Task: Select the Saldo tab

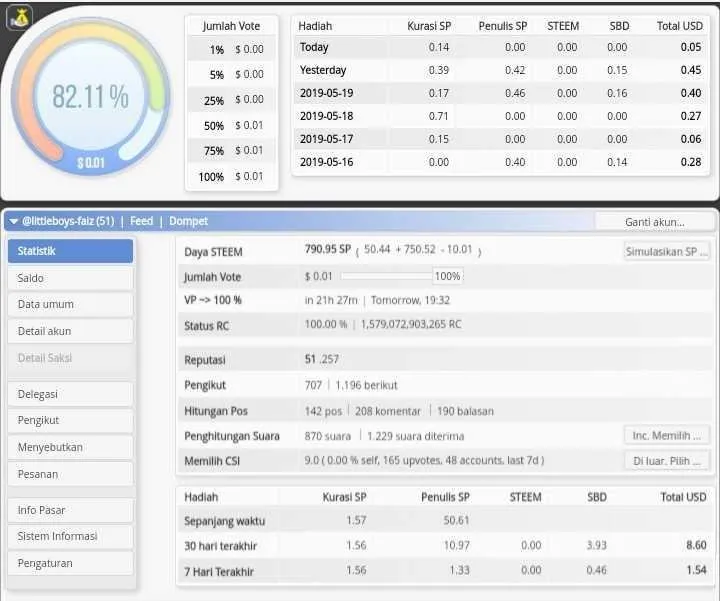Action: 70,278
